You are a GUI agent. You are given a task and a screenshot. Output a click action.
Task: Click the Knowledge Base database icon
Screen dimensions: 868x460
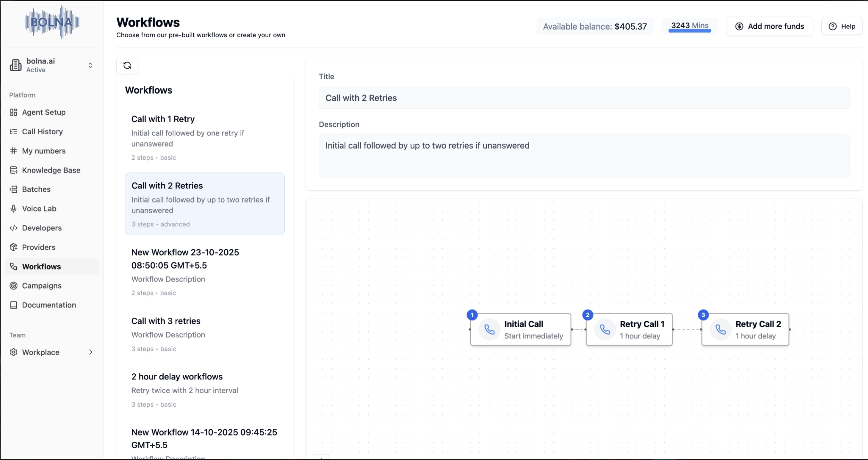[x=14, y=170]
